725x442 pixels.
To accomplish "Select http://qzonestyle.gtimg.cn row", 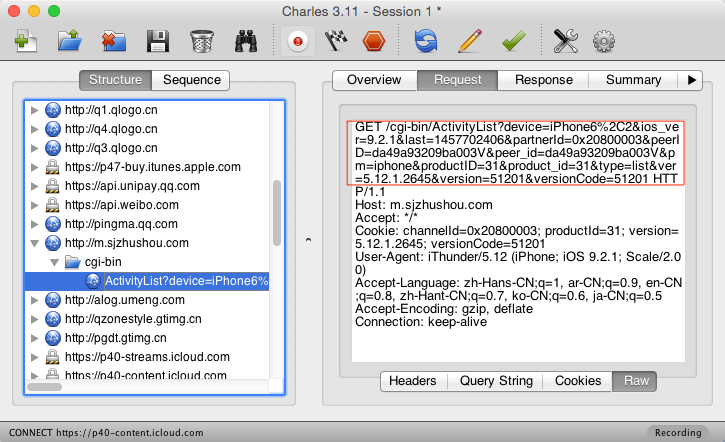I will pos(147,319).
